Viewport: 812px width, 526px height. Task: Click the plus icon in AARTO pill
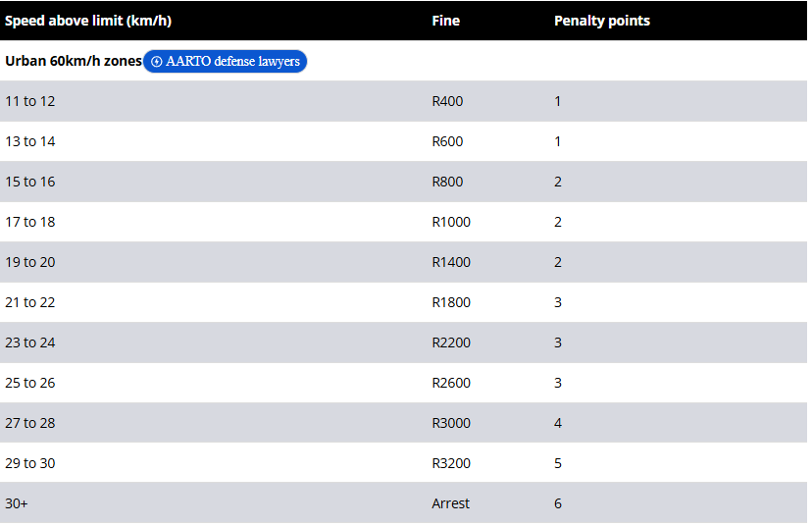click(157, 62)
